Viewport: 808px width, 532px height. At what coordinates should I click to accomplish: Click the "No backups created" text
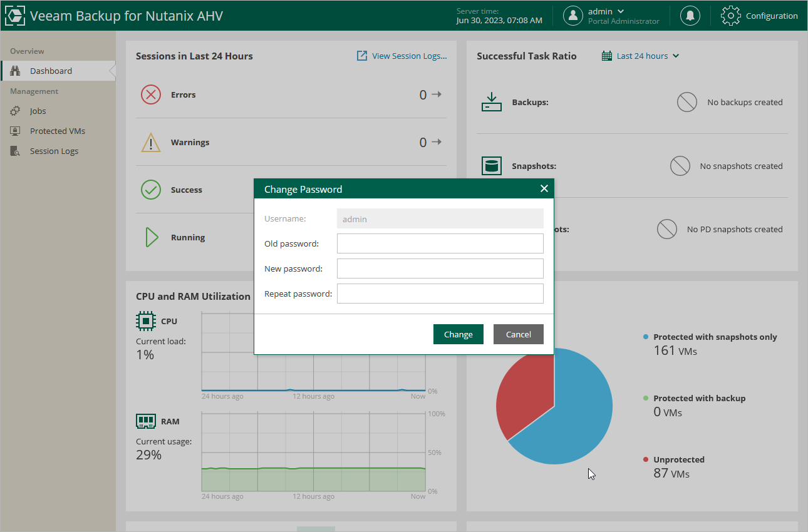click(745, 102)
